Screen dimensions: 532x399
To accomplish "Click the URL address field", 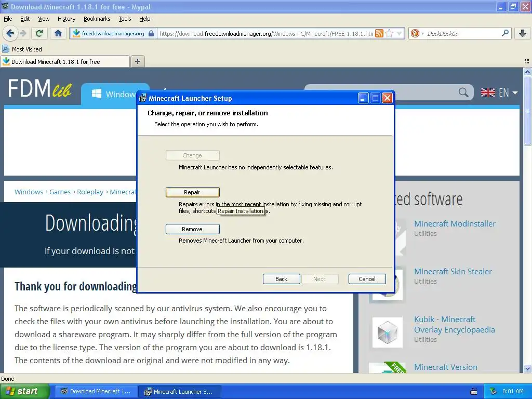I will (x=267, y=33).
